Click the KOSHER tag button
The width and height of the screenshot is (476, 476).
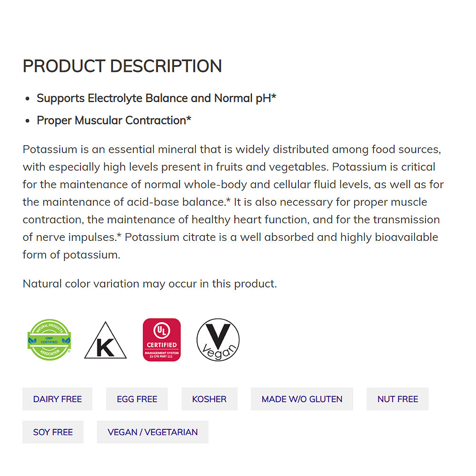[209, 399]
